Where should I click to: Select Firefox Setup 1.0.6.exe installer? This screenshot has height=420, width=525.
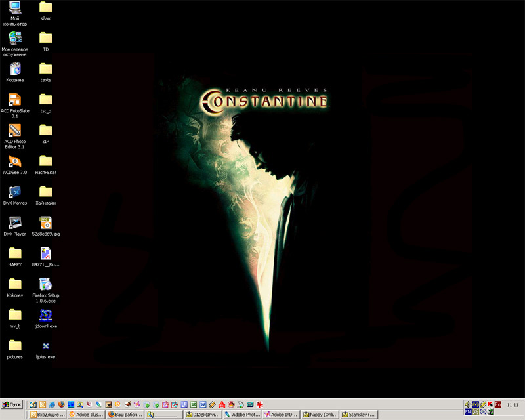coord(46,290)
